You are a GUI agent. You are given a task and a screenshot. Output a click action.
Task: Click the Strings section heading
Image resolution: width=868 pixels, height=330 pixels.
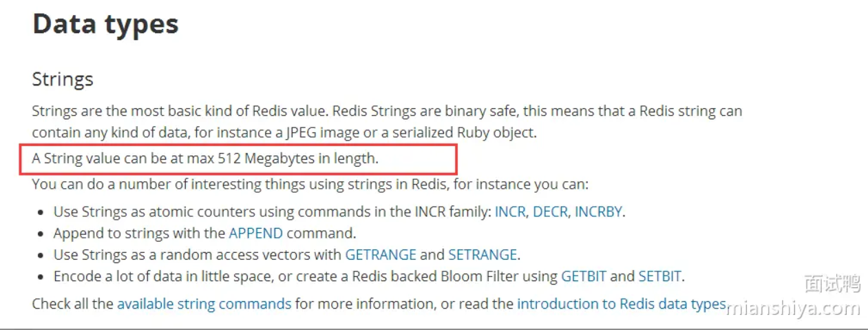click(63, 79)
